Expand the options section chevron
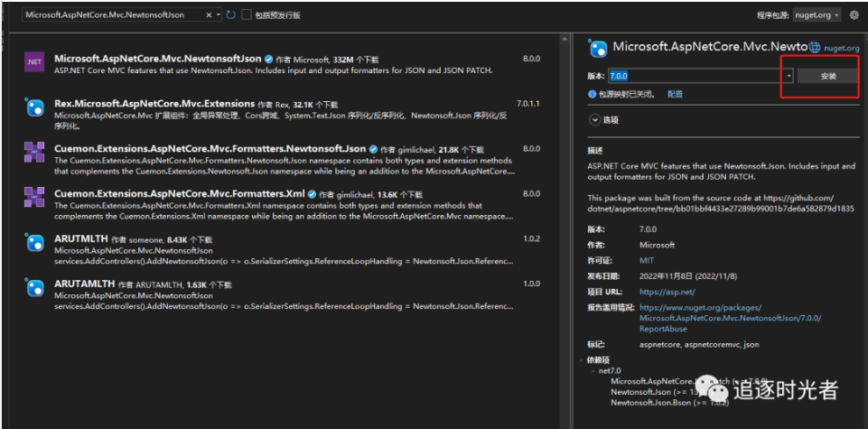This screenshot has width=868, height=429. pyautogui.click(x=595, y=119)
